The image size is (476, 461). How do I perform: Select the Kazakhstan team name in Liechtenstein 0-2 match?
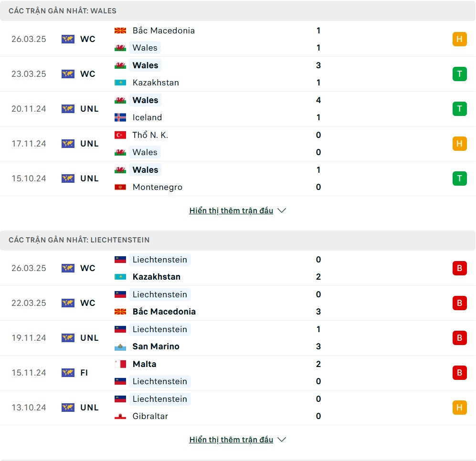pos(157,277)
